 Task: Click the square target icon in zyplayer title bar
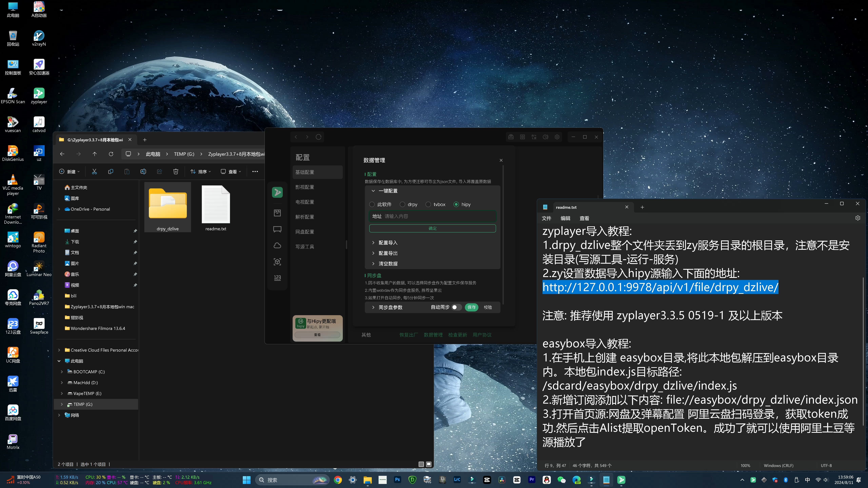click(522, 137)
